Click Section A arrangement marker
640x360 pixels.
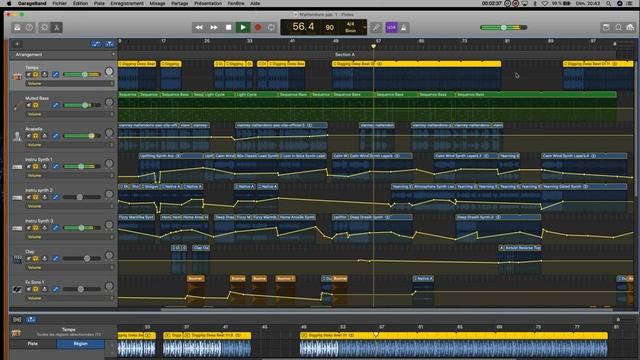(x=345, y=54)
